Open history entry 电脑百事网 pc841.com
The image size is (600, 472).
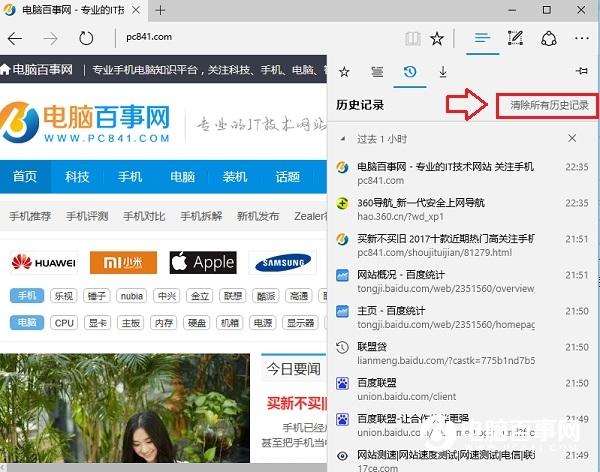[x=463, y=173]
